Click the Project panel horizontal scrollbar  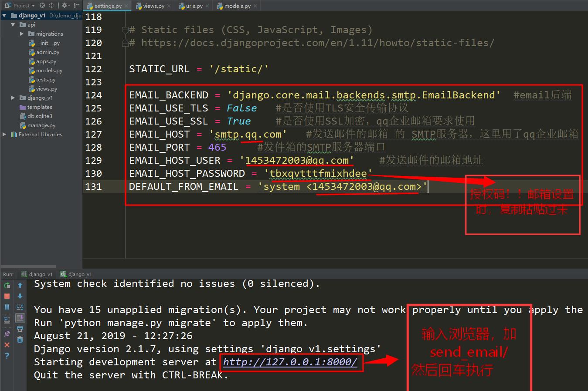[28, 266]
